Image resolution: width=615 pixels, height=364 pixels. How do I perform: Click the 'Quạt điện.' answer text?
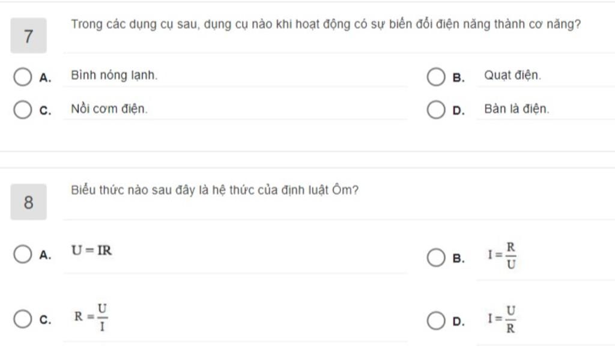[512, 76]
